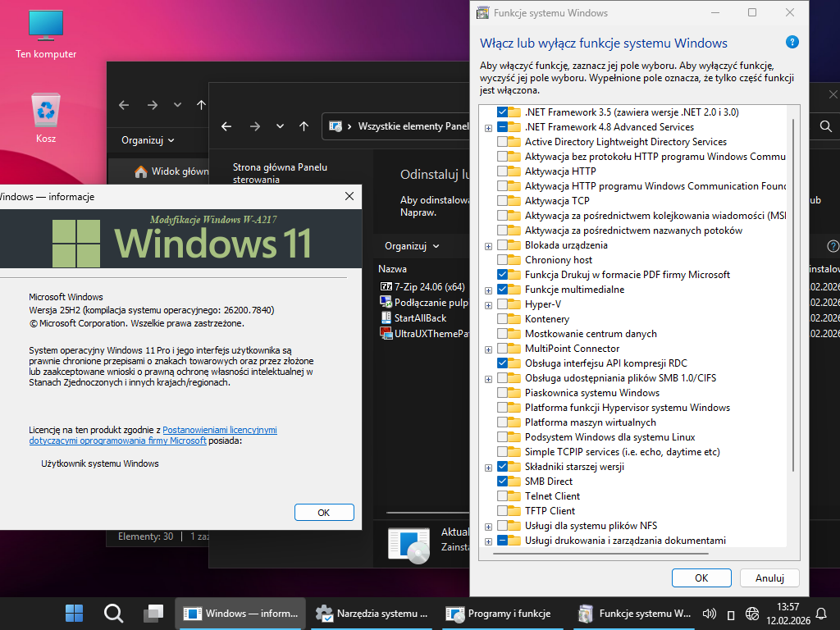The height and width of the screenshot is (630, 840).
Task: Open the notification bell icon
Action: click(821, 613)
